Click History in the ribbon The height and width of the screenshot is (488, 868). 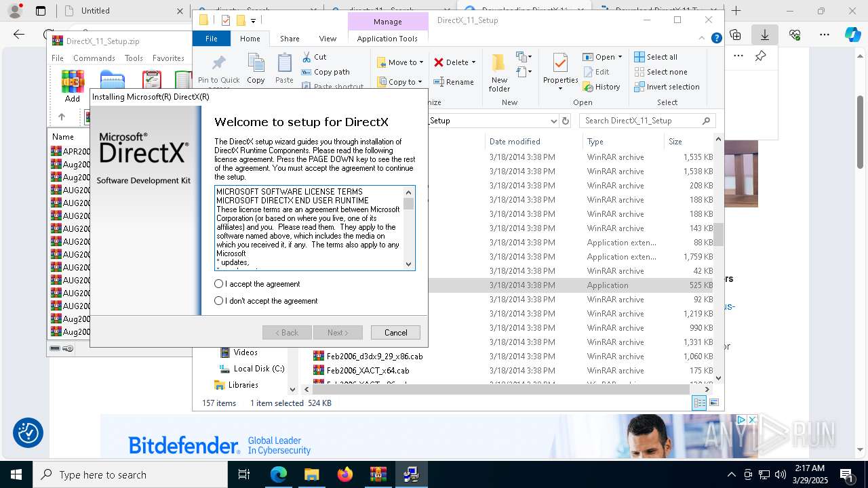(601, 87)
